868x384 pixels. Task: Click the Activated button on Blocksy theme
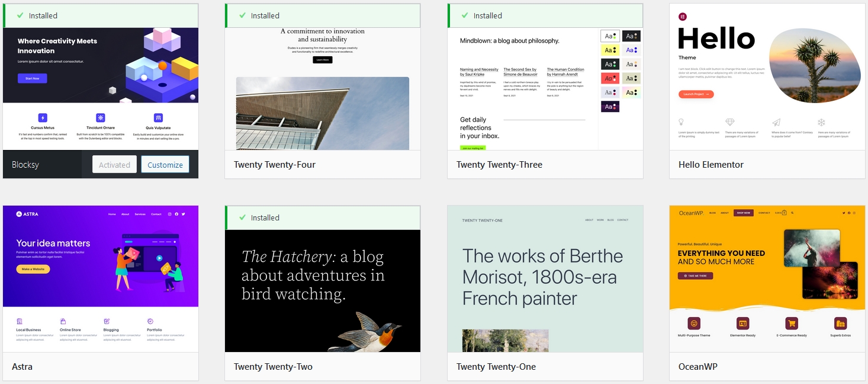pyautogui.click(x=114, y=165)
